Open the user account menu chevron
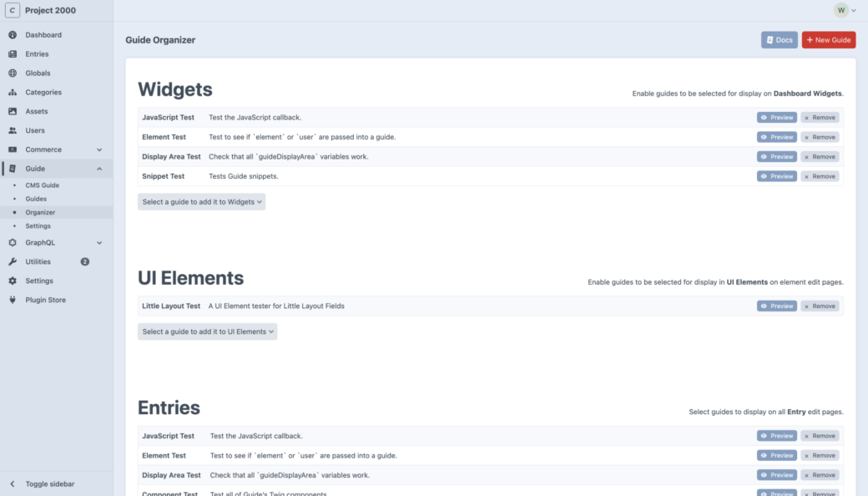This screenshot has width=868, height=496. click(854, 11)
